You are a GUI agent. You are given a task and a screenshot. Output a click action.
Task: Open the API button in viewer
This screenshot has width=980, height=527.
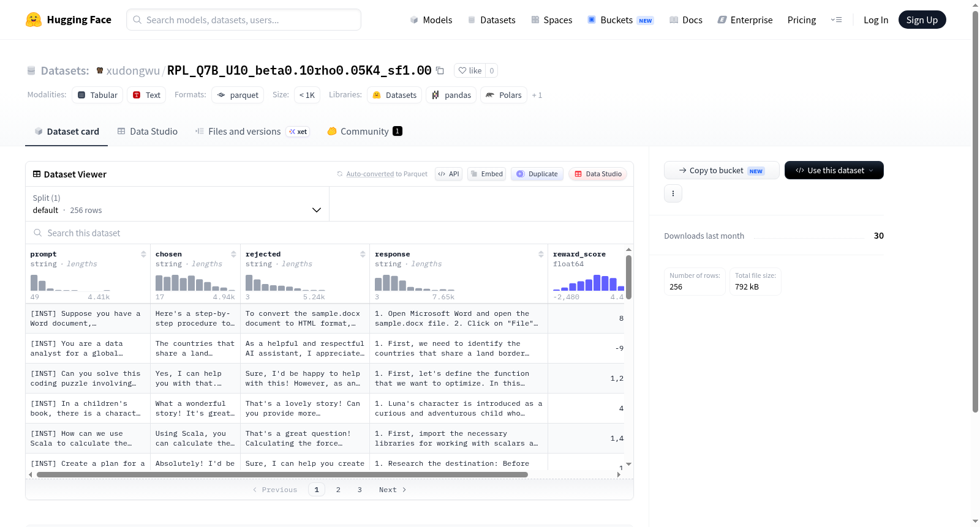448,174
